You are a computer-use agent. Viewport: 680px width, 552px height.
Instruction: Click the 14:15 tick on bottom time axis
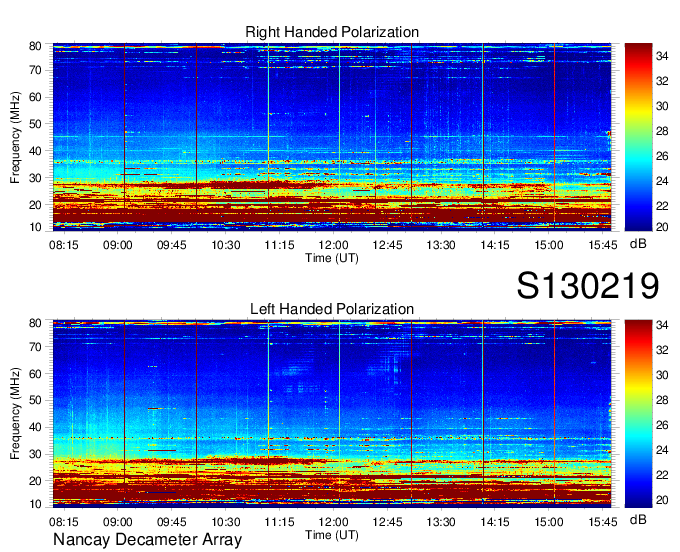pos(495,522)
